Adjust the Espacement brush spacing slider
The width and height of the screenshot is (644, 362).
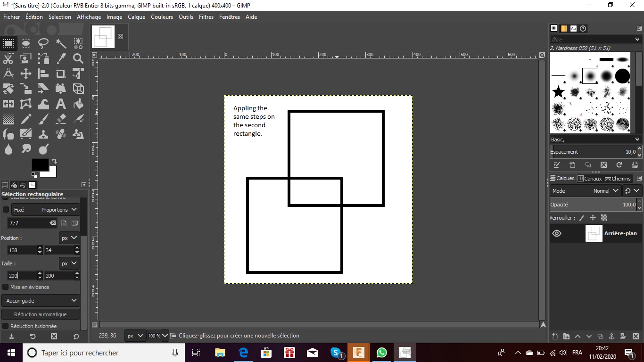click(593, 152)
